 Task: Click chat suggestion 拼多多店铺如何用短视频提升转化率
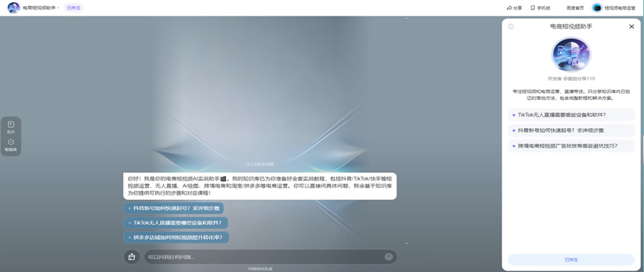(176, 238)
